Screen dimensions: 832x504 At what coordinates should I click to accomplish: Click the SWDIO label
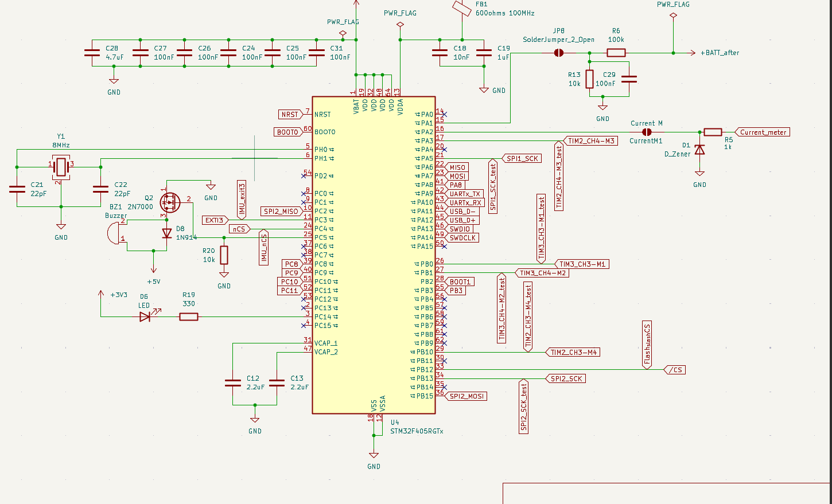tap(459, 229)
